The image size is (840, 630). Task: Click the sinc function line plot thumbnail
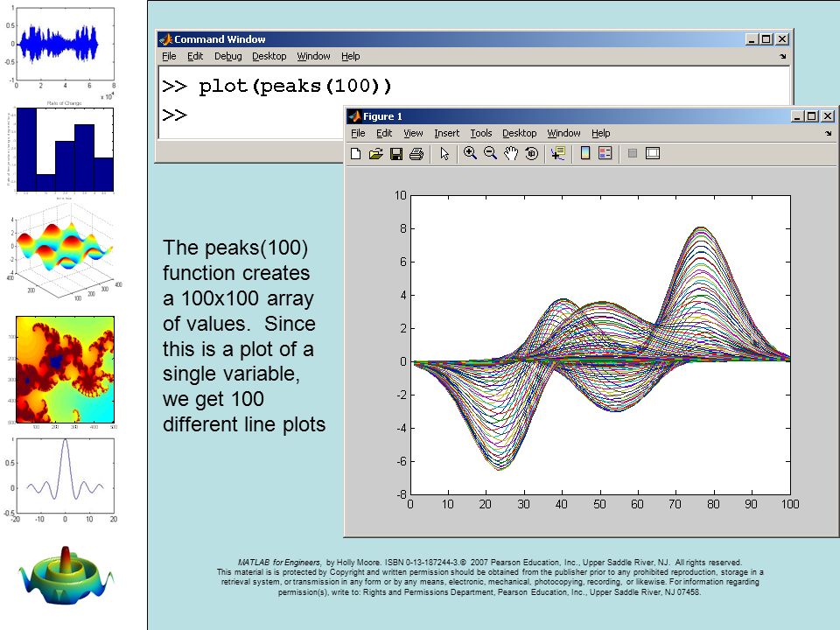click(x=66, y=476)
